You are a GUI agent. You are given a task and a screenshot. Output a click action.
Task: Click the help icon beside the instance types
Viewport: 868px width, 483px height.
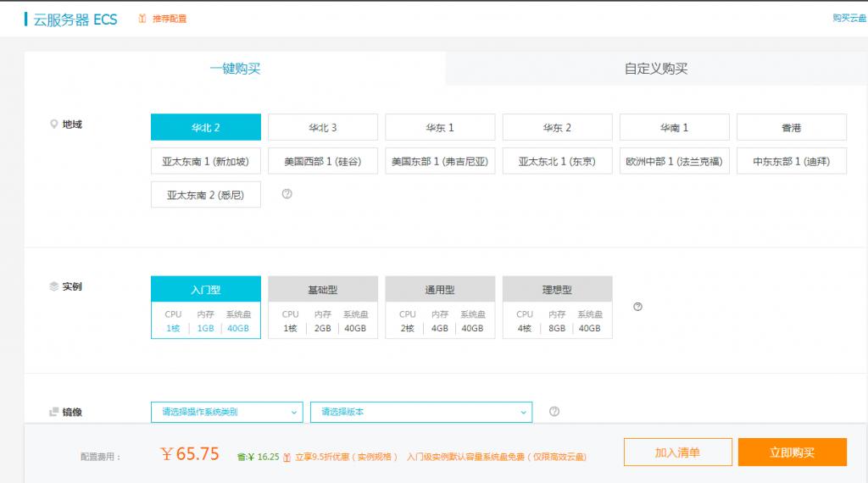coord(637,307)
